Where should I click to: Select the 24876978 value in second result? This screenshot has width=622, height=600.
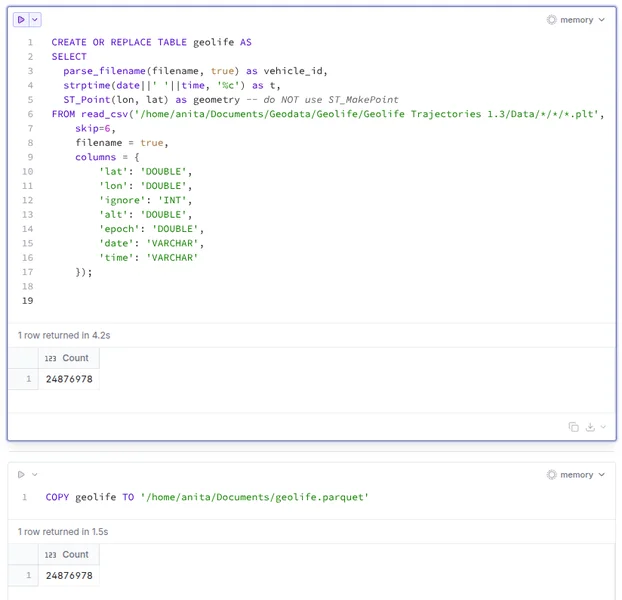coord(69,575)
